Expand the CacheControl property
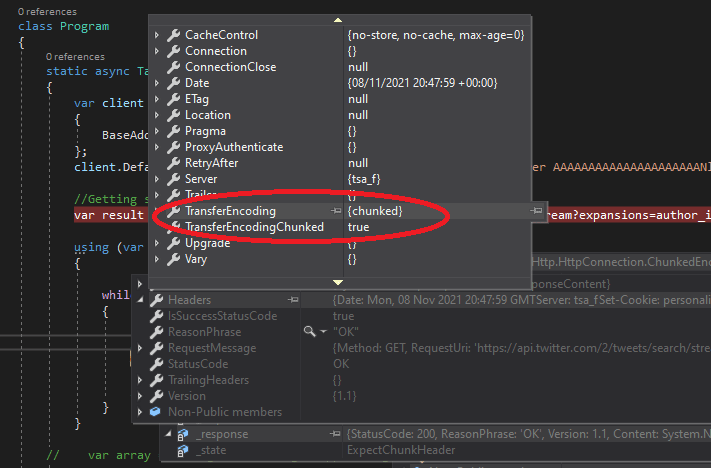This screenshot has height=468, width=711. tap(157, 35)
